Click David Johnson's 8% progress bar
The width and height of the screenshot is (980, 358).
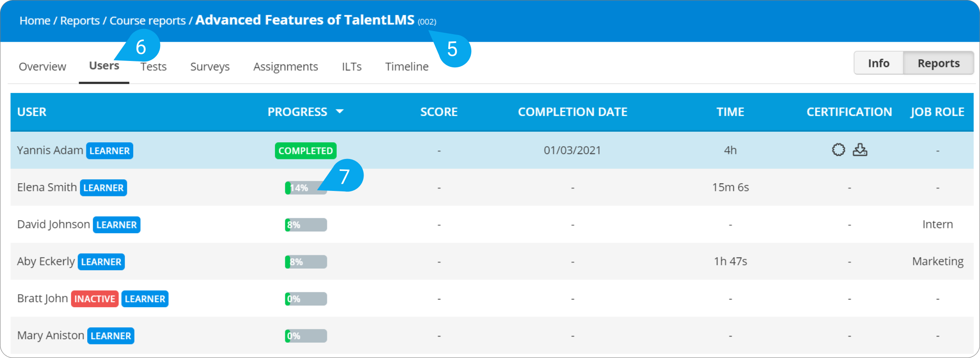[x=306, y=225]
